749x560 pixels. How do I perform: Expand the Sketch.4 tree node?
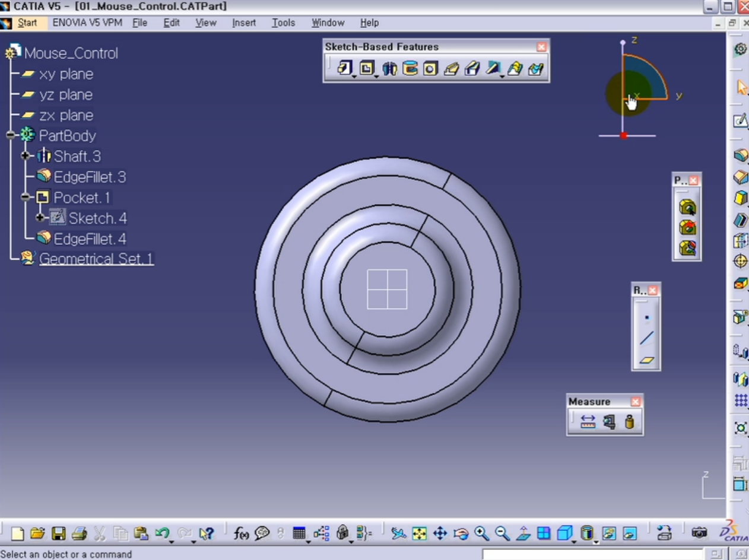click(x=40, y=218)
